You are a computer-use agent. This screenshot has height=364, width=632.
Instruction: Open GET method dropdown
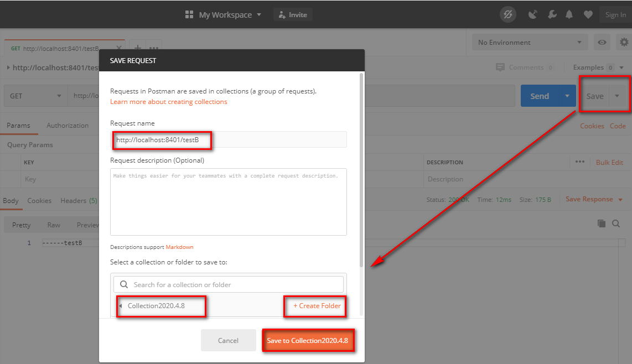pyautogui.click(x=36, y=96)
